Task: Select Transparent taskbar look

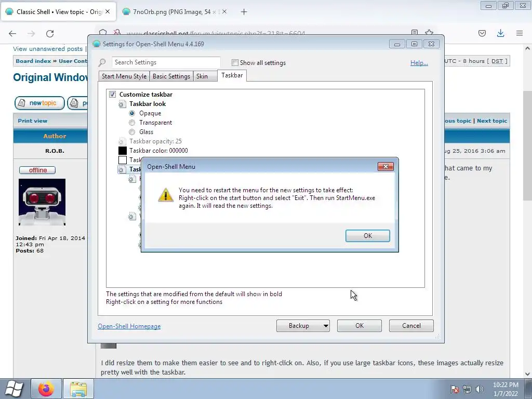Action: 132,123
